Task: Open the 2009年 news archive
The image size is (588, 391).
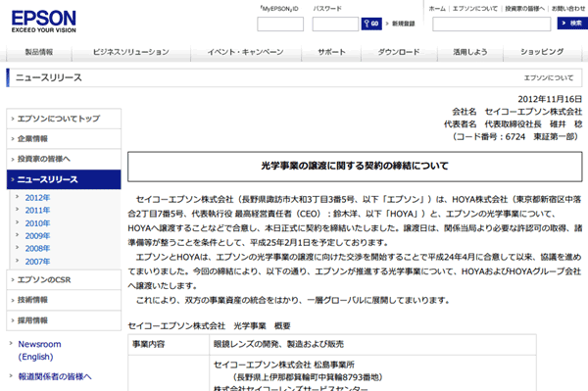Action: point(37,236)
